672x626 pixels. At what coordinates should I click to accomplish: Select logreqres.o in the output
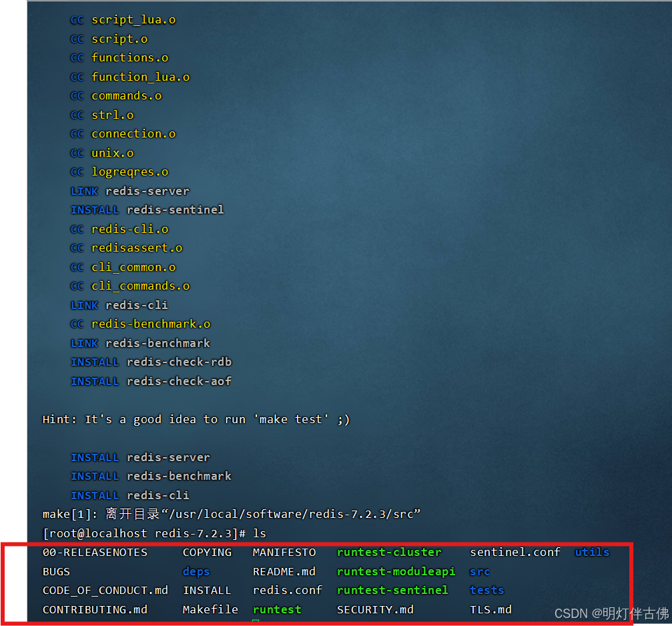pos(130,172)
